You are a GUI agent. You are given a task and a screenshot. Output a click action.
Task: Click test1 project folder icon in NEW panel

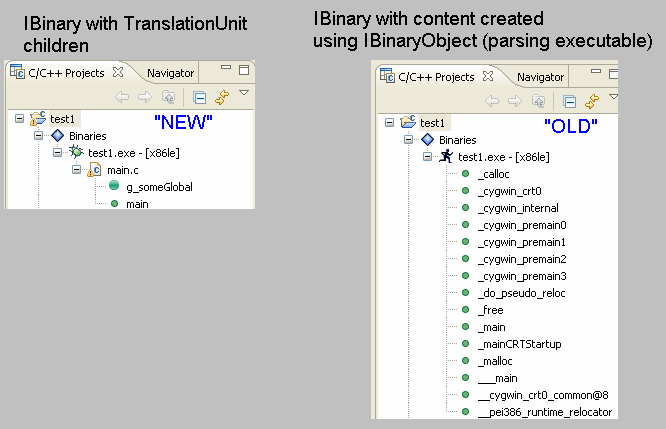(x=38, y=119)
